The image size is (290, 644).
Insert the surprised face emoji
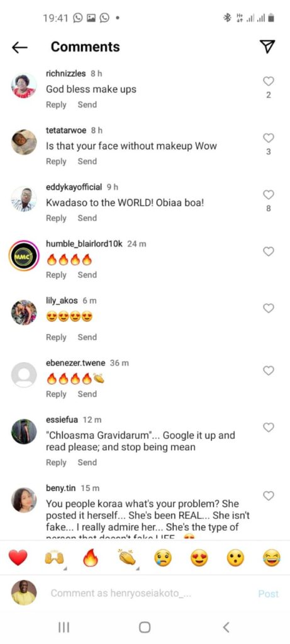tap(235, 558)
